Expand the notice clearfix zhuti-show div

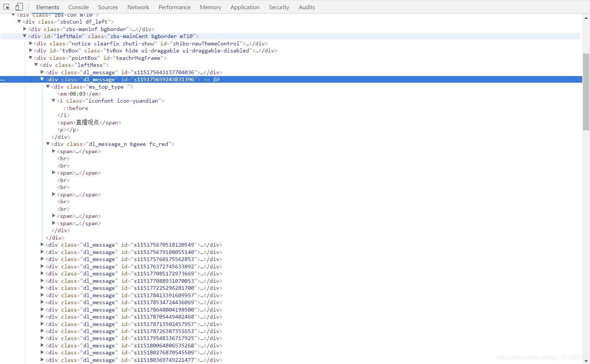(31, 43)
